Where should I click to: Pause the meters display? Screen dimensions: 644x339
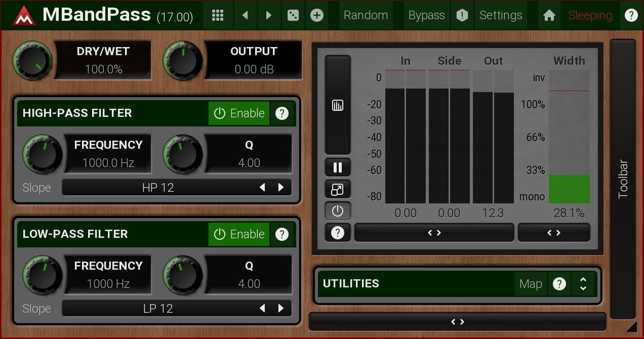(338, 167)
